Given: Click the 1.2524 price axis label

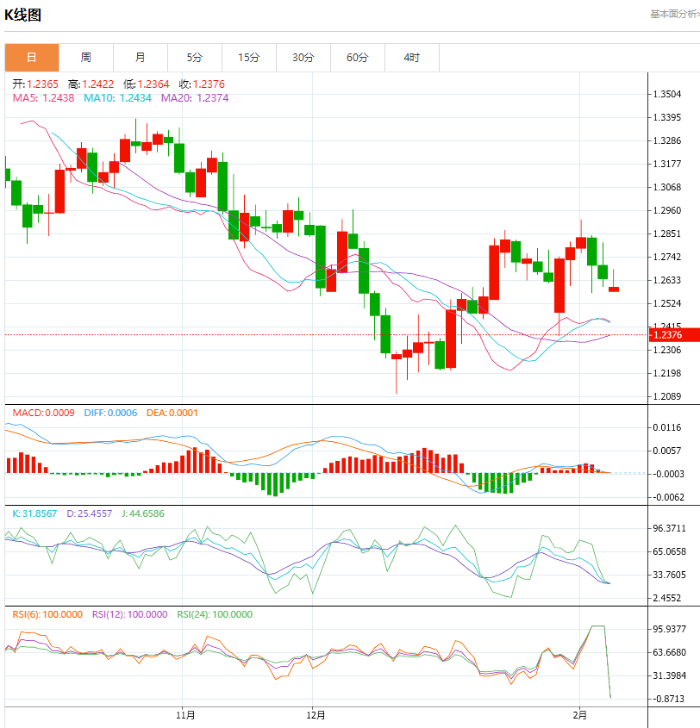Looking at the screenshot, I should point(667,303).
